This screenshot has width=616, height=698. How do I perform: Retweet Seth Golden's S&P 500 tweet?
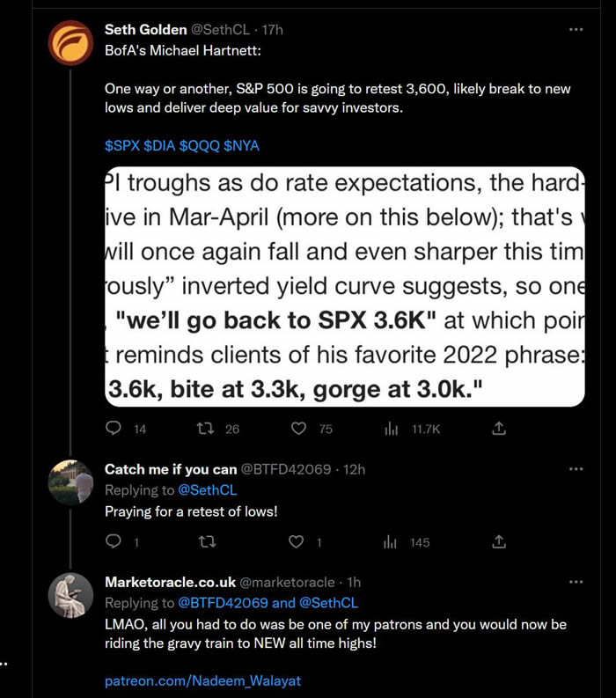click(x=206, y=429)
